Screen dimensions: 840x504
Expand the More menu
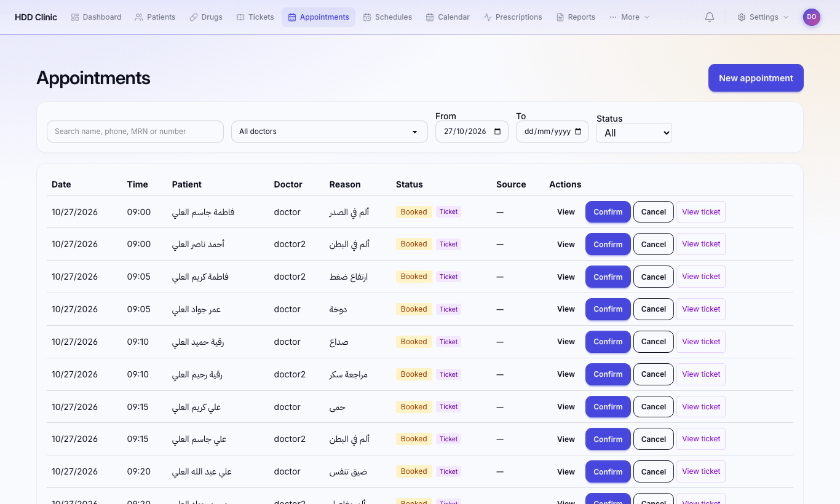630,17
